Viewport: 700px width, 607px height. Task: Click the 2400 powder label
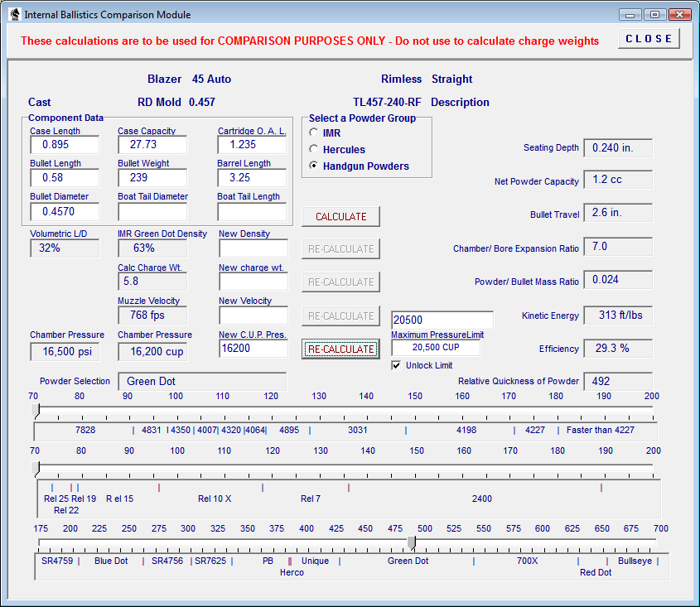point(482,499)
